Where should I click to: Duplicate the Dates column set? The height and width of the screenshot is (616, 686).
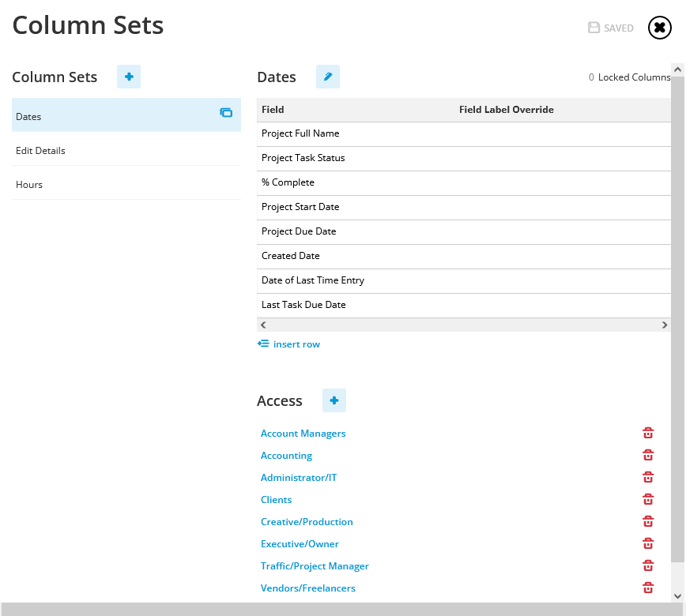226,113
